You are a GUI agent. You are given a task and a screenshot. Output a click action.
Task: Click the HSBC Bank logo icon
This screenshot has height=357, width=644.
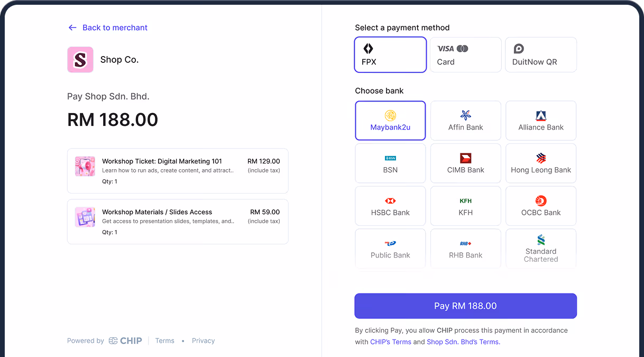coord(390,201)
